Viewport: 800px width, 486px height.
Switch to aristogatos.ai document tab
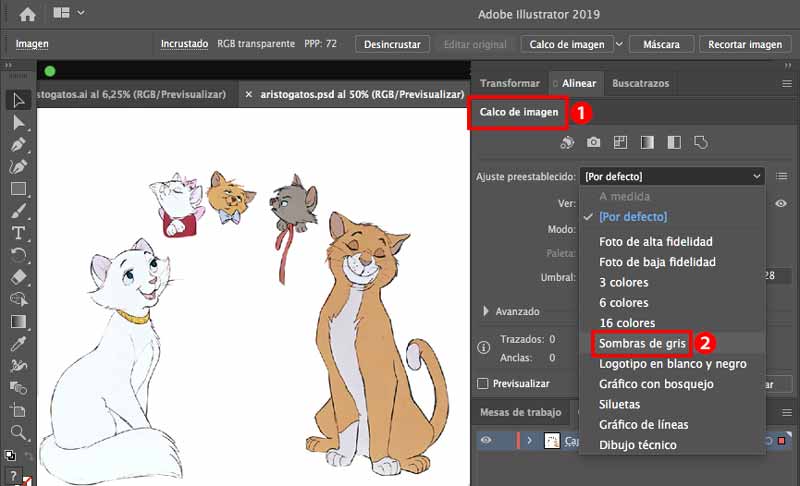(x=132, y=94)
